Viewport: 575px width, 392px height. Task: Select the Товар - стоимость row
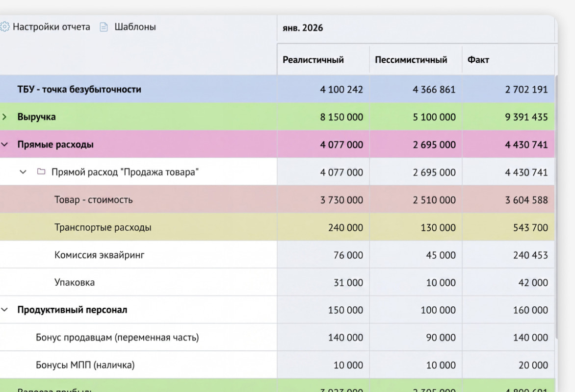(x=277, y=199)
